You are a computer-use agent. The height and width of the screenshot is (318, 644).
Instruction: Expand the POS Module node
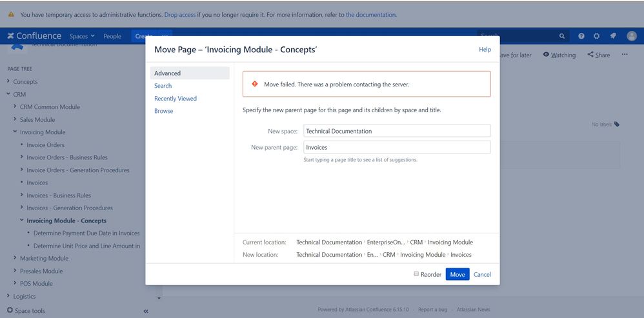click(15, 283)
